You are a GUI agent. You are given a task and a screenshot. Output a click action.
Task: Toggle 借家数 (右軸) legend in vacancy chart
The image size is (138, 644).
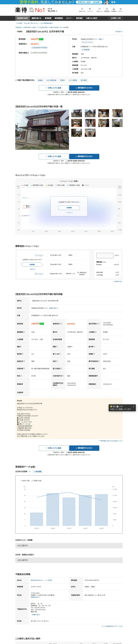coord(37,481)
